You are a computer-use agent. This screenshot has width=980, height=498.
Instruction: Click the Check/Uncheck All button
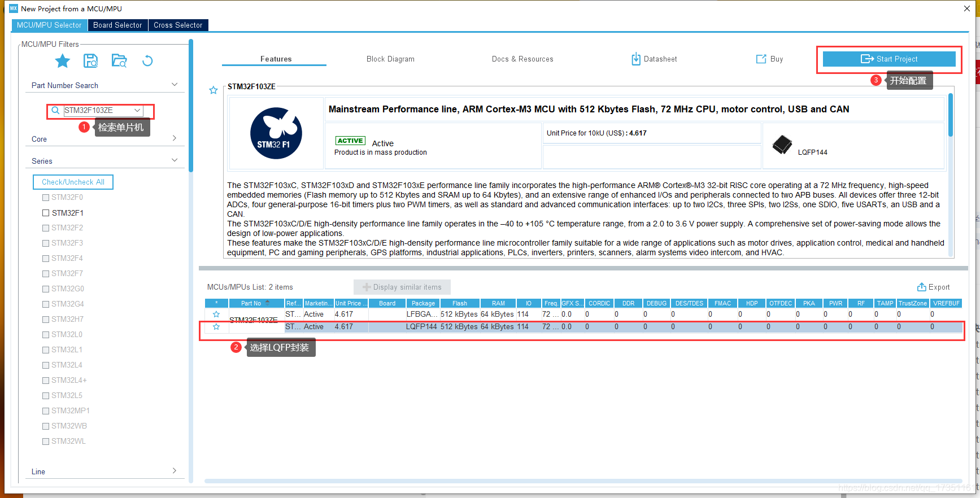[73, 182]
